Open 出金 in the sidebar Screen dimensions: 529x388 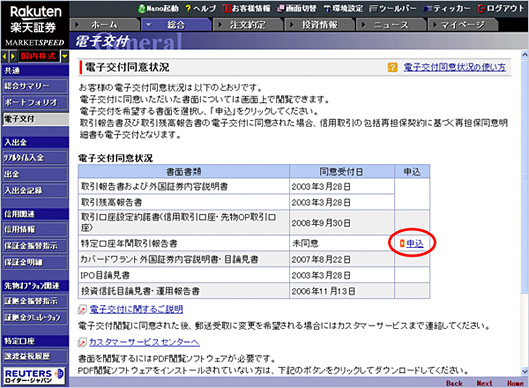click(x=35, y=174)
